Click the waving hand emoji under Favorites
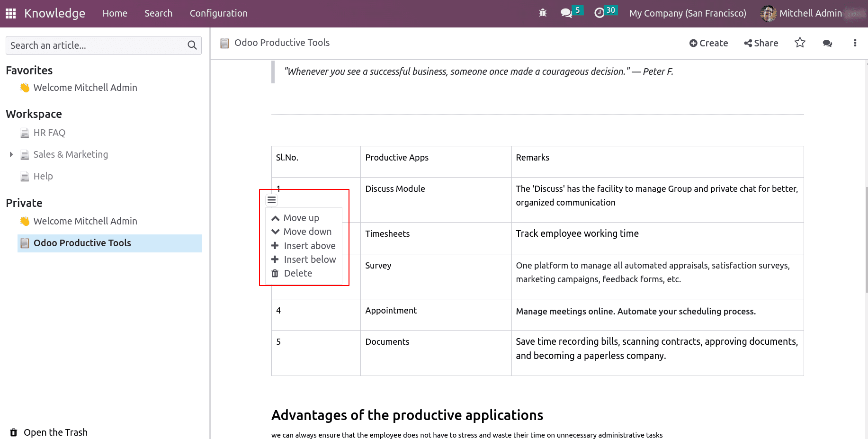The width and height of the screenshot is (868, 439). 25,88
